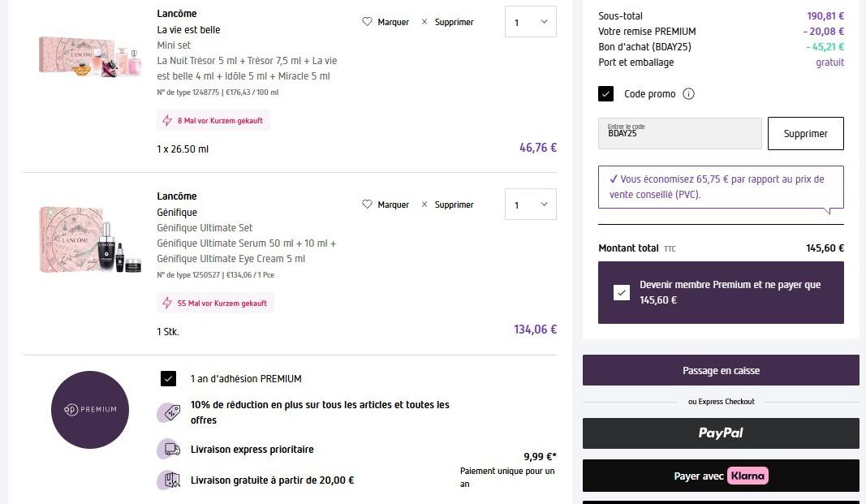Open quantity dropdown for Génifique set
866x504 pixels.
pos(531,205)
